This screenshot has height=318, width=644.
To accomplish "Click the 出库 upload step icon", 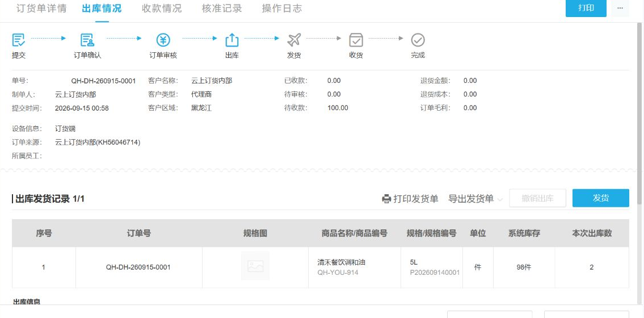I will 232,40.
